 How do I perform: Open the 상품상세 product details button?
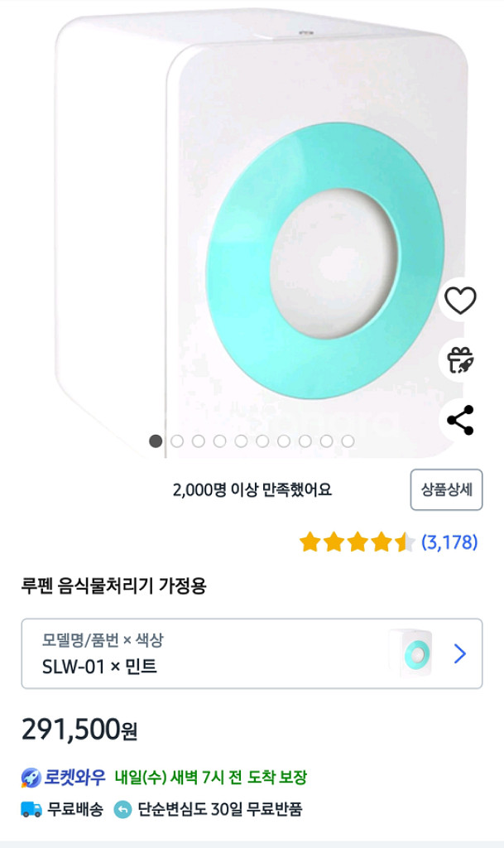pos(446,489)
